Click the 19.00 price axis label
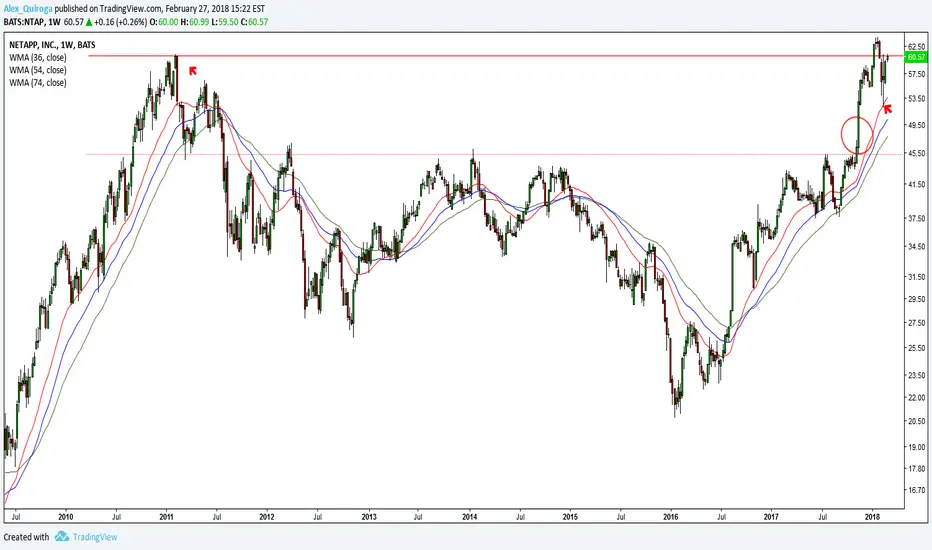The width and height of the screenshot is (932, 550). coord(916,447)
